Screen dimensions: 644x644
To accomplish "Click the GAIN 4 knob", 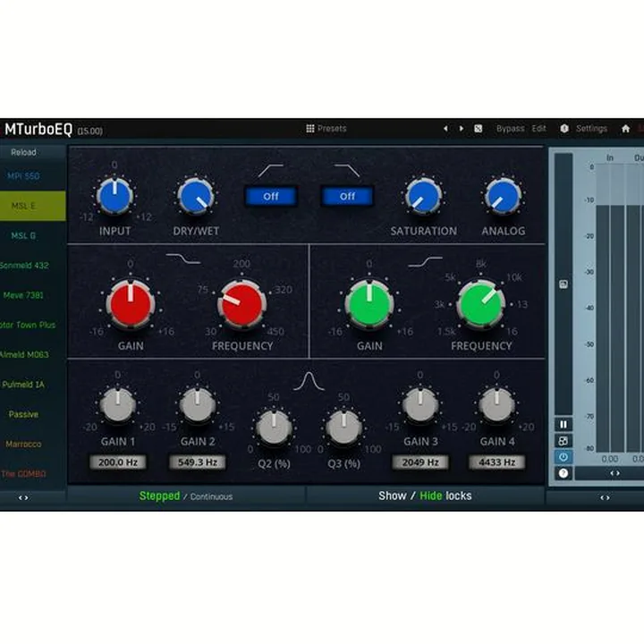I will tap(497, 404).
